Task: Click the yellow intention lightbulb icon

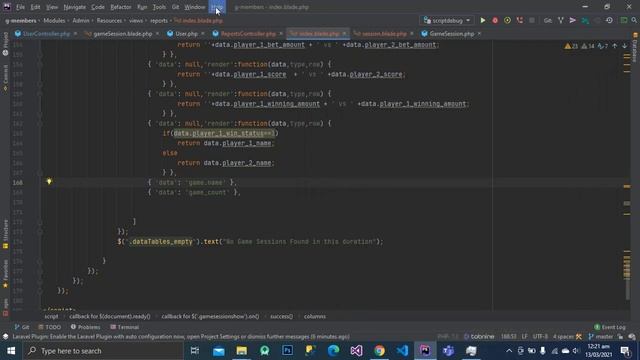Action: coord(49,181)
